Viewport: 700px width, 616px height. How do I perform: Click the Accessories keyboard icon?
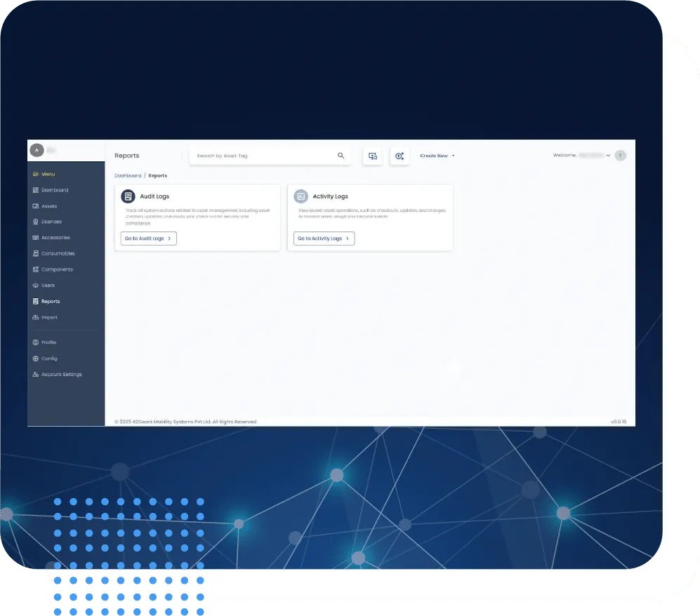click(x=36, y=238)
